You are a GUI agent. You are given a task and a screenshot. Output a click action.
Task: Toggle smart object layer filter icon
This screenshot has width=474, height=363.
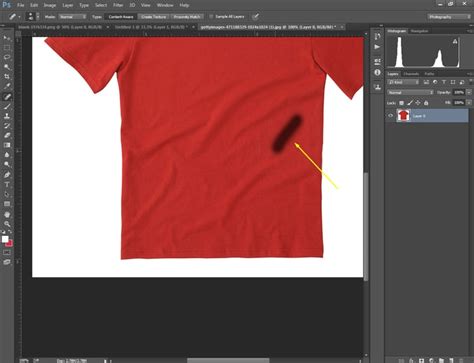click(462, 82)
